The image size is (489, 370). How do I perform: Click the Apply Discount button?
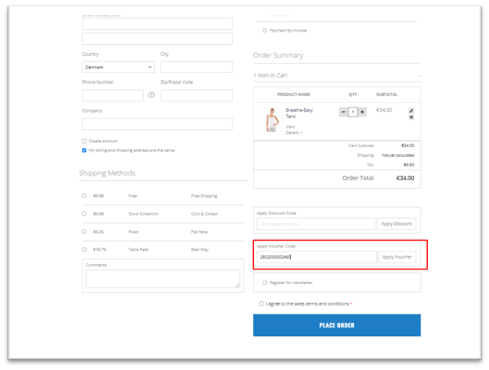pos(396,224)
